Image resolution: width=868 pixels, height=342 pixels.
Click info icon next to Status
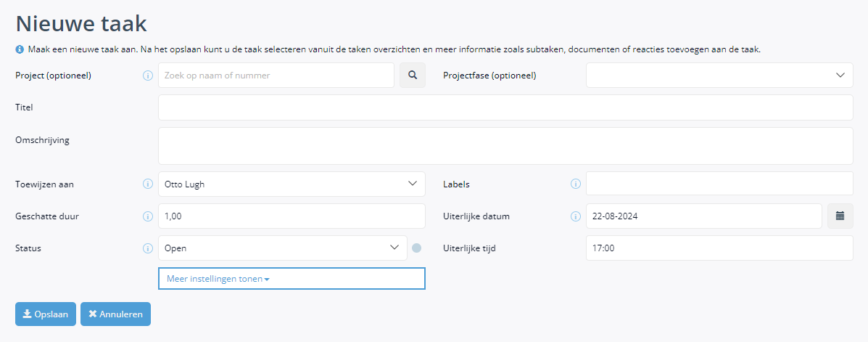147,248
